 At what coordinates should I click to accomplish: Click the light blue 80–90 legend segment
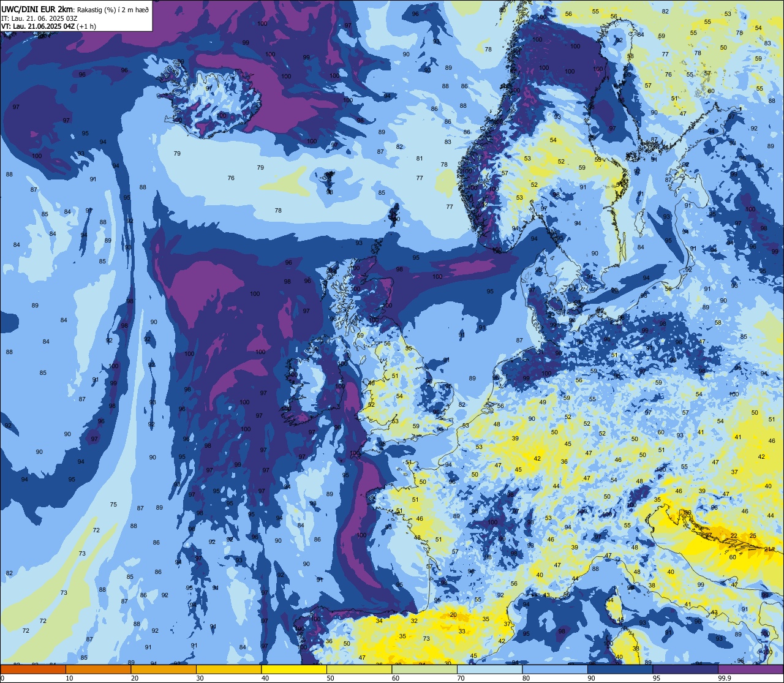[555, 669]
